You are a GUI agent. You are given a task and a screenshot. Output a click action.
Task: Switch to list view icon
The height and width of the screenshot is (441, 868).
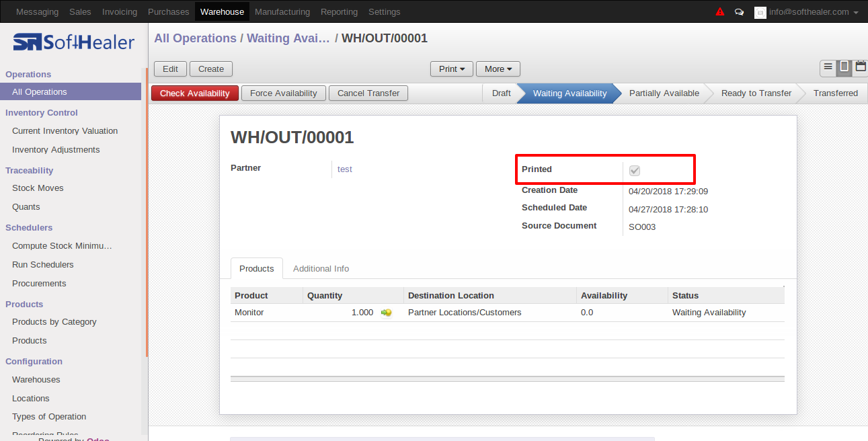(x=828, y=67)
